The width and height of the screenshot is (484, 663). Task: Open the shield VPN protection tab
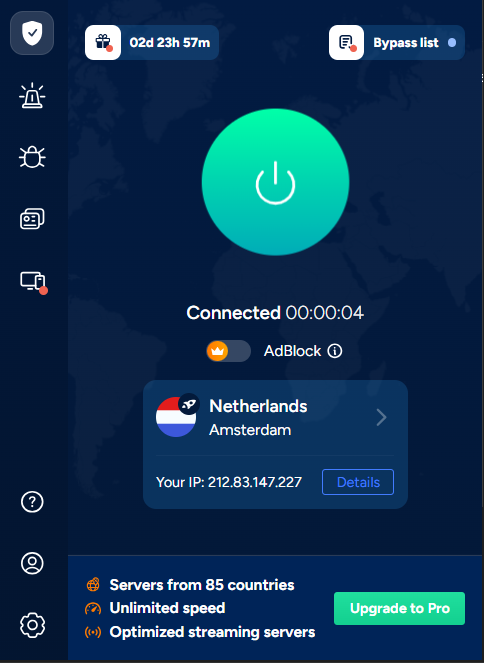(32, 33)
